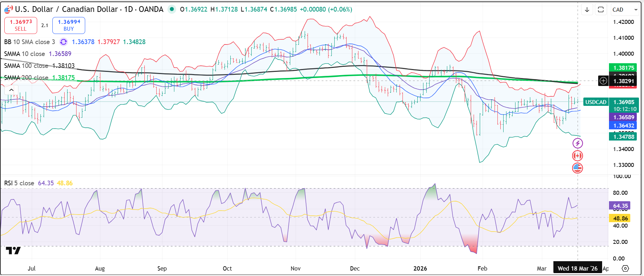
Task: Click the purple lightning bolt event icon
Action: tap(578, 143)
